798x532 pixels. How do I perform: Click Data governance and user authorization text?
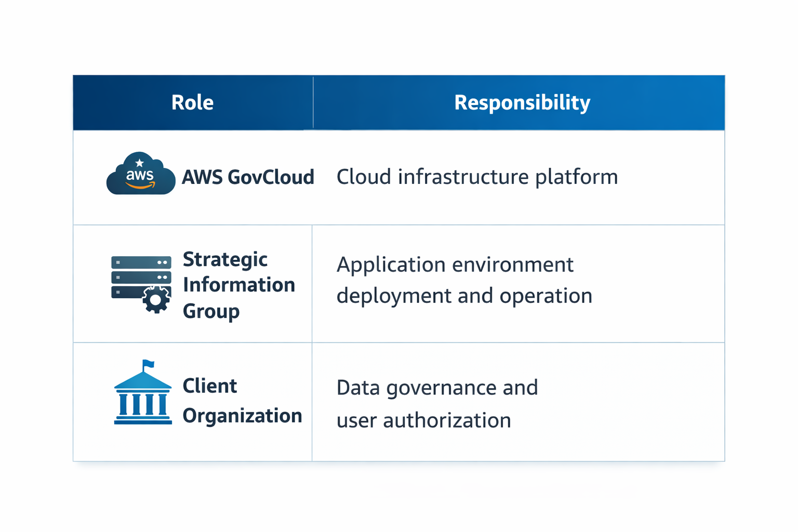(x=437, y=404)
